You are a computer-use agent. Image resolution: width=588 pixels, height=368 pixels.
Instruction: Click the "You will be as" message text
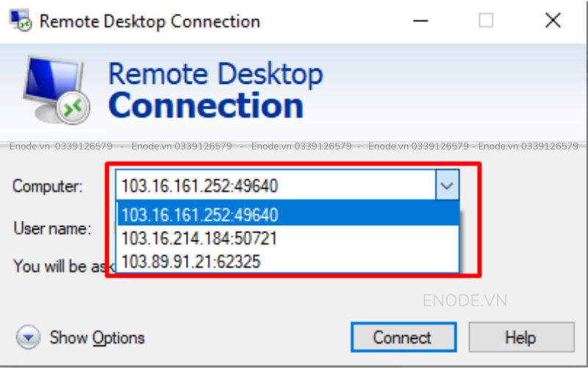click(x=59, y=266)
